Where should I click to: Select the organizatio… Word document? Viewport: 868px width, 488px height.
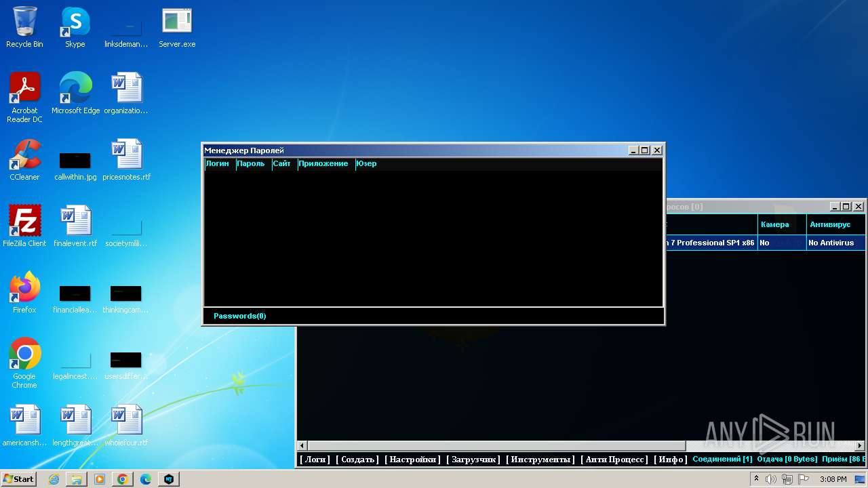pos(126,94)
